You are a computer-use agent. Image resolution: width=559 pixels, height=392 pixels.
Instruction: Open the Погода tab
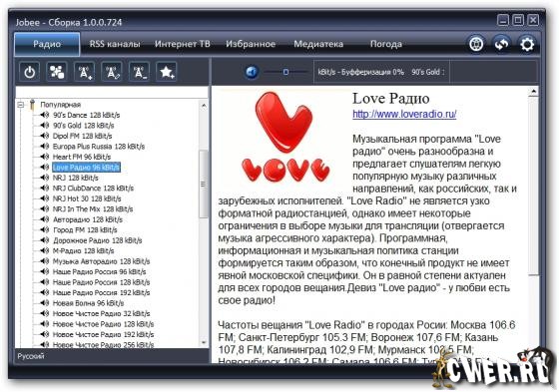pos(386,44)
